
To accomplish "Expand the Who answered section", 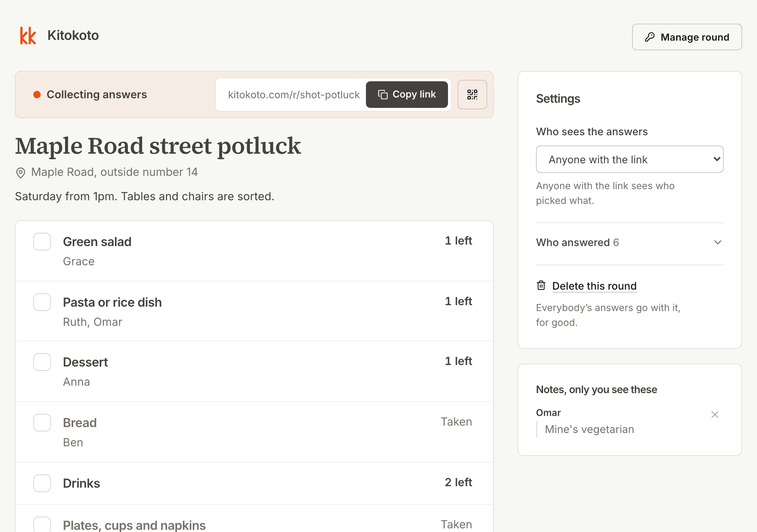I will (x=629, y=242).
